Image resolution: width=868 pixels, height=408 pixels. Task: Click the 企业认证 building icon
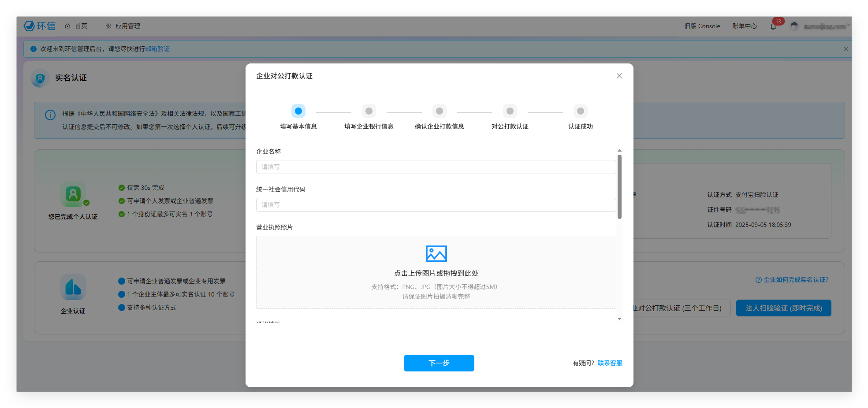coord(73,287)
